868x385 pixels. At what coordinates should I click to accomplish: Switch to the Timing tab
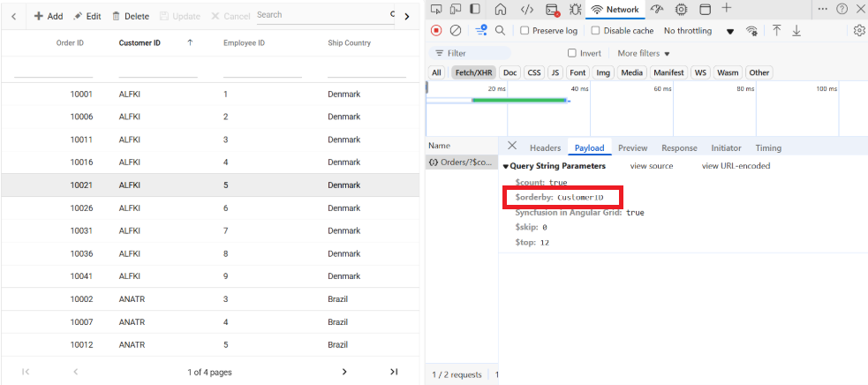tap(768, 147)
